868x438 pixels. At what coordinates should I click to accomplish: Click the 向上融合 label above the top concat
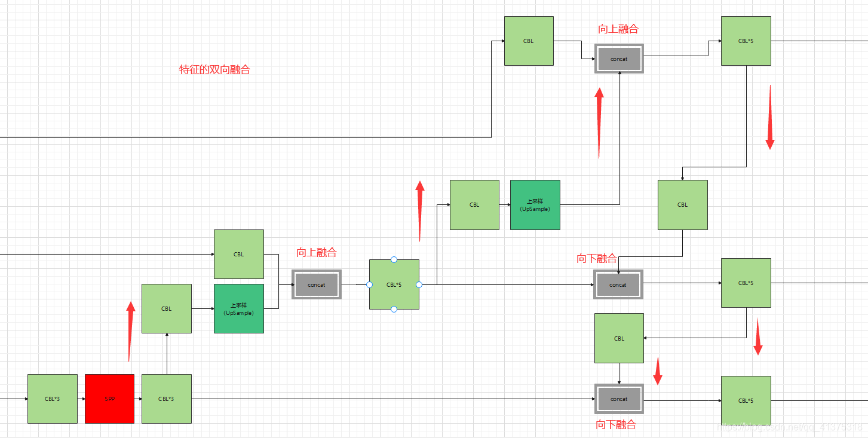[x=618, y=29]
